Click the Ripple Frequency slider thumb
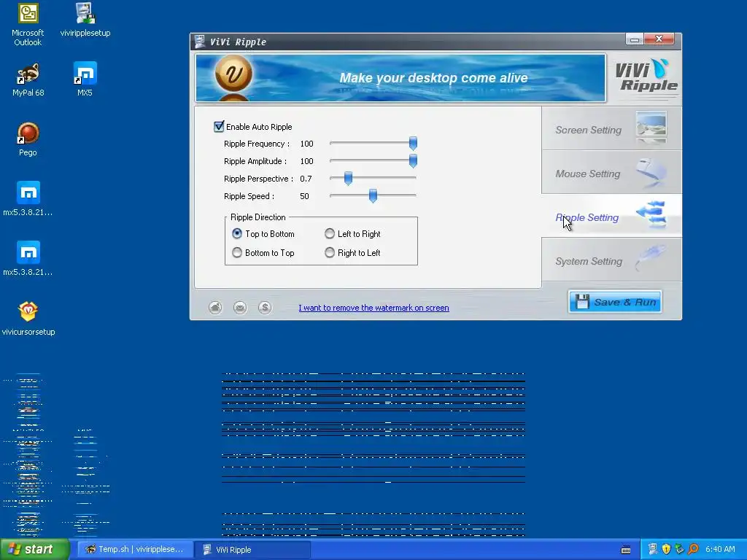The image size is (747, 560). pyautogui.click(x=413, y=143)
